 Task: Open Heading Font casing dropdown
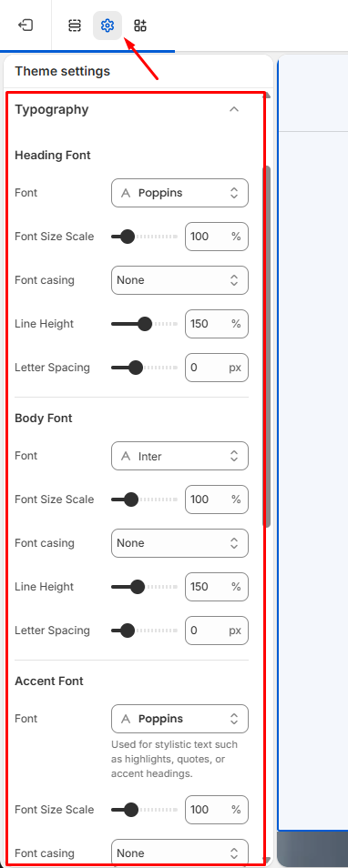point(179,280)
